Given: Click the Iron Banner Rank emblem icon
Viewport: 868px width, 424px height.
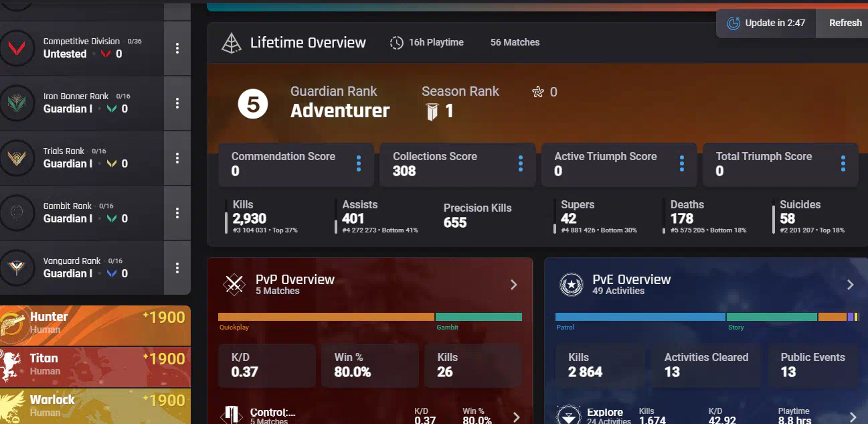Looking at the screenshot, I should click(17, 103).
